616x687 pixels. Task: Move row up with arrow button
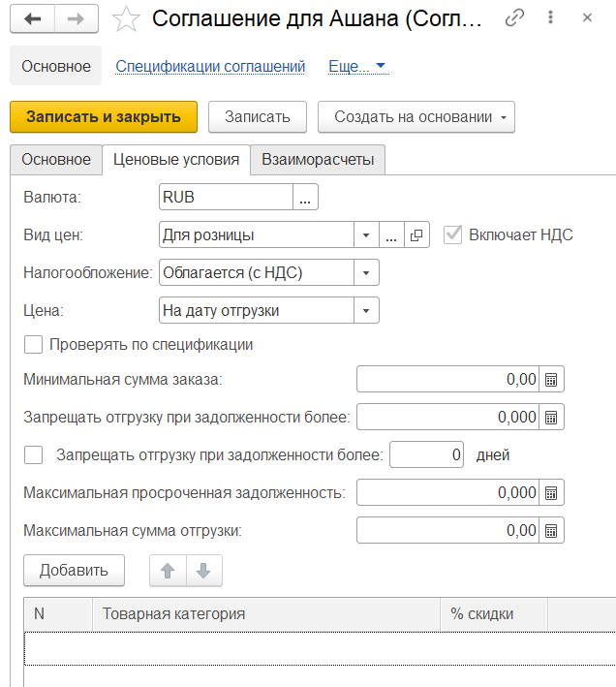click(x=168, y=571)
